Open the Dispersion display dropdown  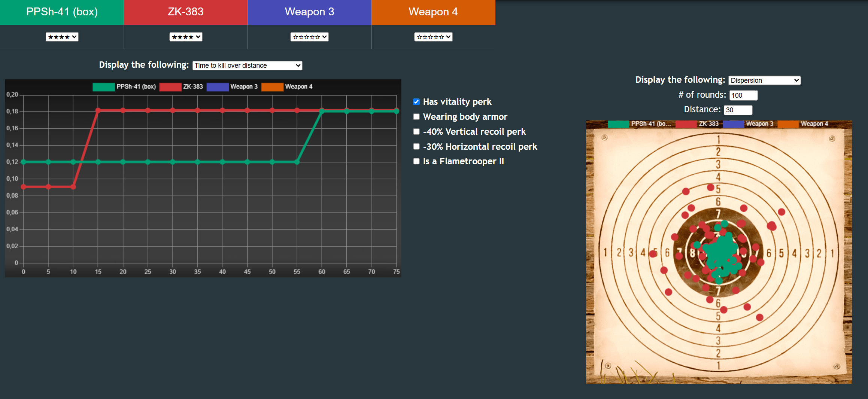[764, 80]
